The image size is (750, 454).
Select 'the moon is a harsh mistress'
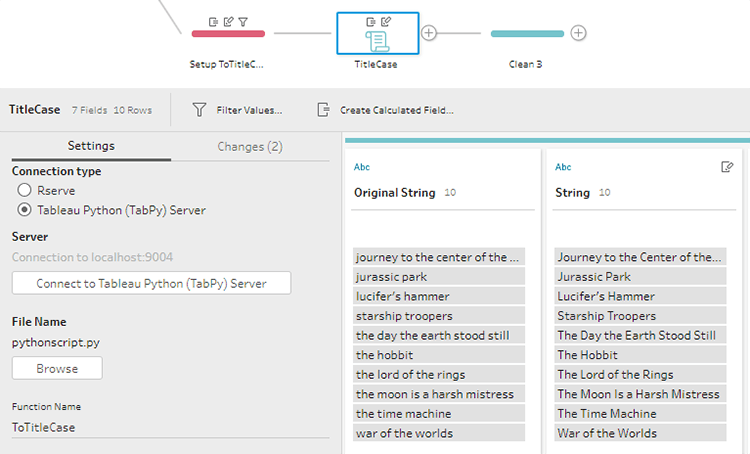point(439,394)
